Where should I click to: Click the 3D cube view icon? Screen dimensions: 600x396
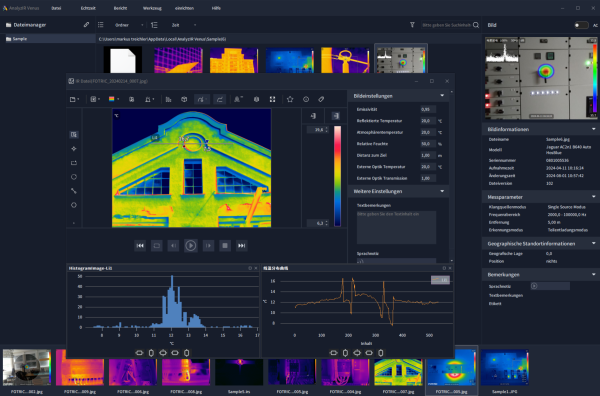[184, 99]
